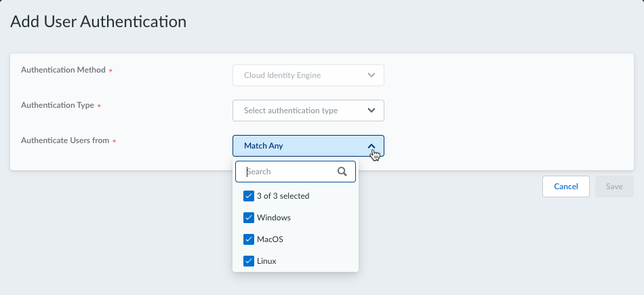Click the Save button

coord(614,186)
